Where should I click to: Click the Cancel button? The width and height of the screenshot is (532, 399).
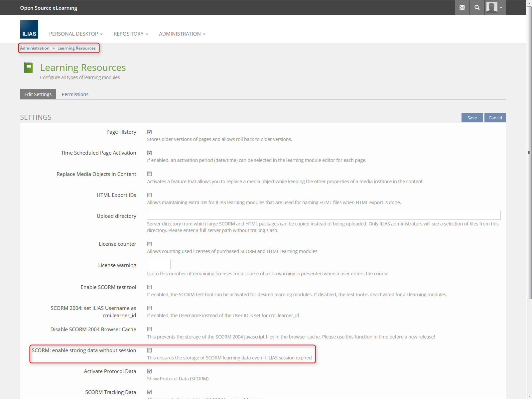click(x=495, y=118)
